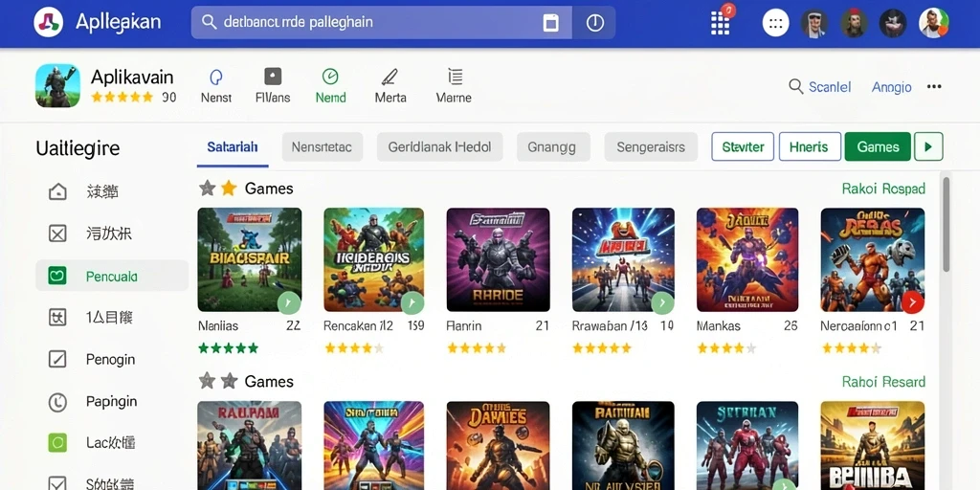This screenshot has width=980, height=490.
Task: Click the clock icon beside the search bar
Action: pyautogui.click(x=594, y=23)
